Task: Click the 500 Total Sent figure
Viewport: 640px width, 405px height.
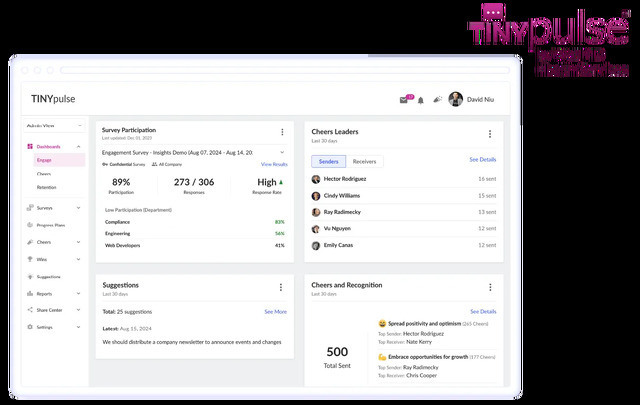Action: tap(337, 352)
